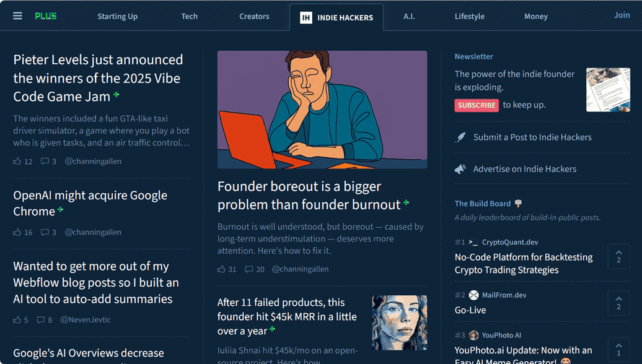The image size is (642, 364).
Task: Upvote the Go-Live build post
Action: coord(618,304)
